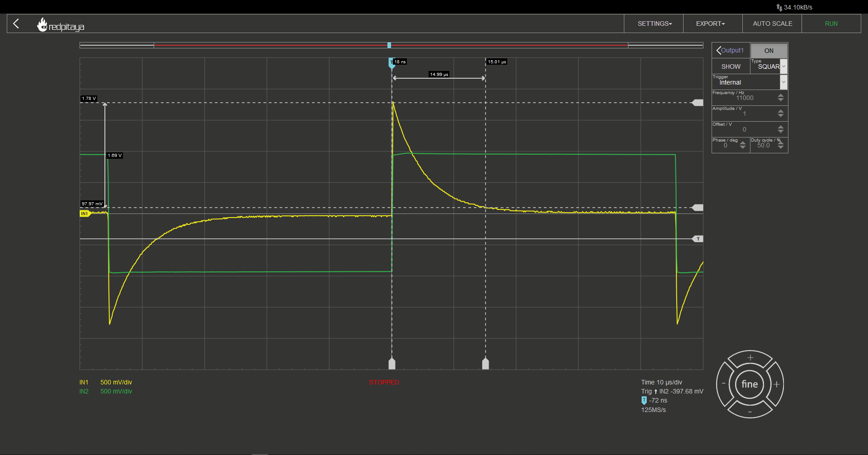
Task: Click the top plus on the control wheel
Action: (750, 358)
